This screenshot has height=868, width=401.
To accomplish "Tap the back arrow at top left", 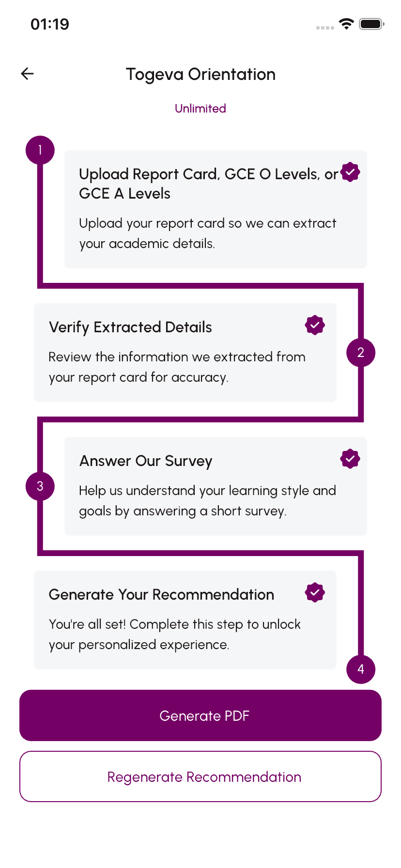I will click(x=27, y=74).
